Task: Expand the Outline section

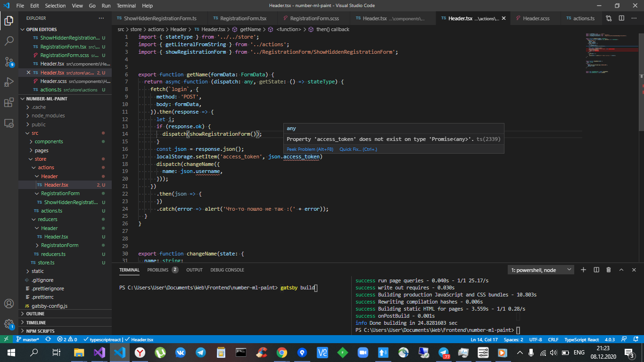Action: 65,313
